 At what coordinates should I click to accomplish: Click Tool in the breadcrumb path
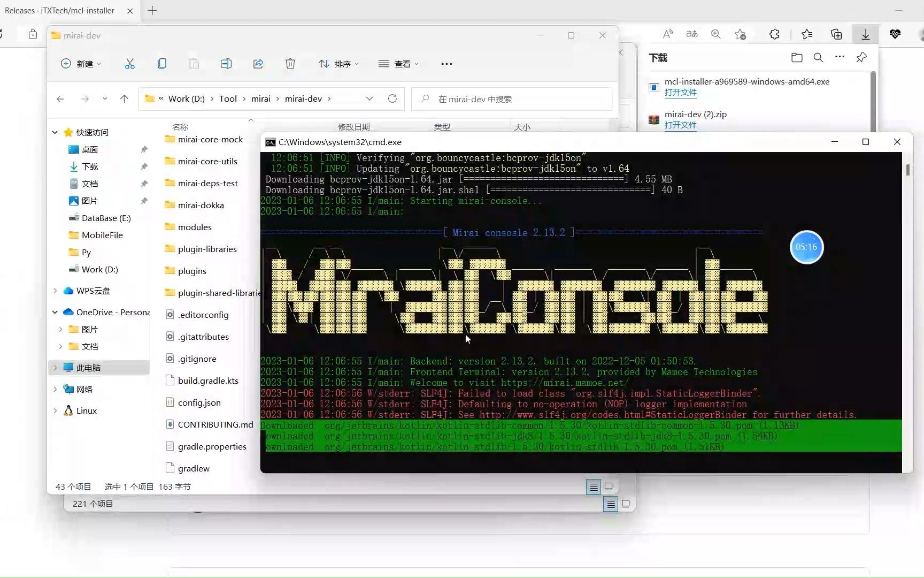[228, 98]
